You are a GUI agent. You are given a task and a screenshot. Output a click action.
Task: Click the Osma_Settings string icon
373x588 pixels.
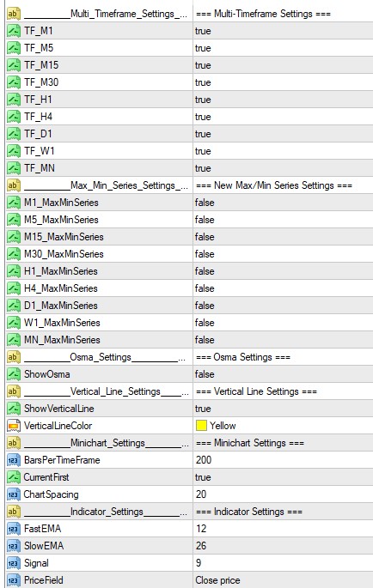click(14, 357)
